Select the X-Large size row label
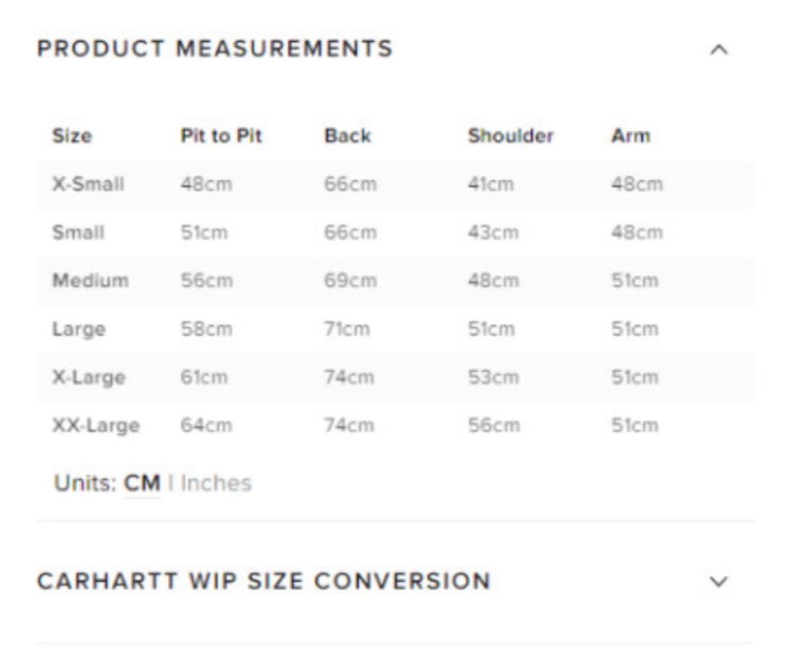 89,377
